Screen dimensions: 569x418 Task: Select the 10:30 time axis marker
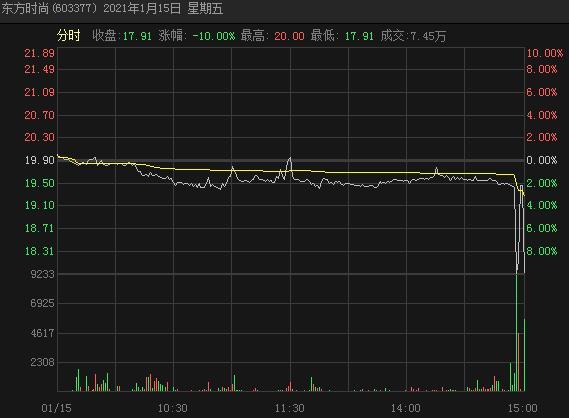click(x=172, y=408)
